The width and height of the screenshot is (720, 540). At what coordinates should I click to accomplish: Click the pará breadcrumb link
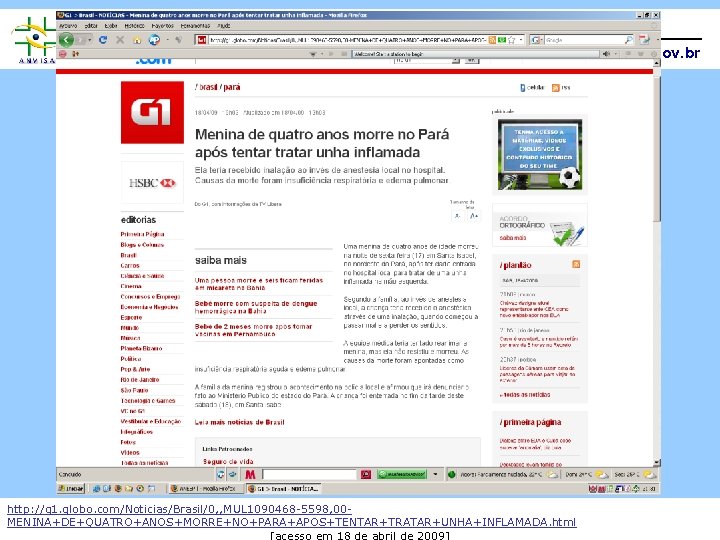[231, 87]
